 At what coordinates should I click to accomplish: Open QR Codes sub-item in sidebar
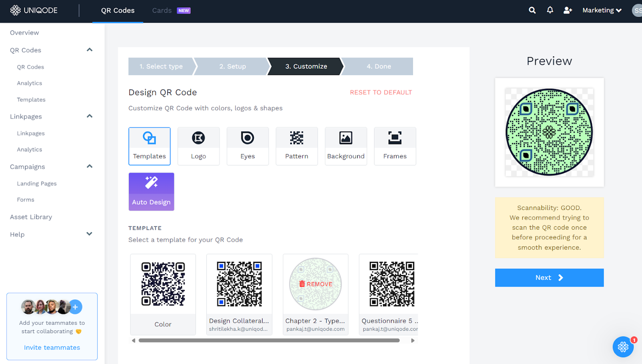point(30,67)
